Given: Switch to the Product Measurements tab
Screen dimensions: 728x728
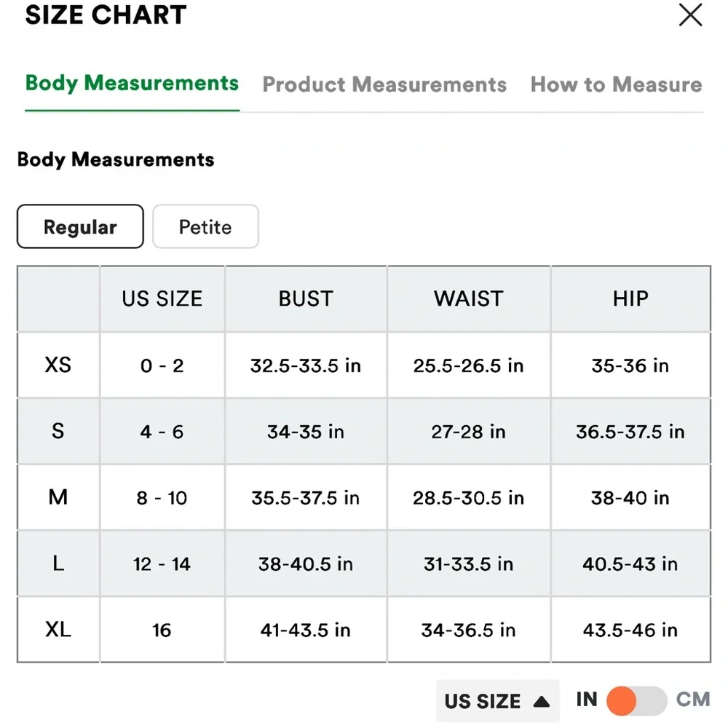Looking at the screenshot, I should 384,84.
